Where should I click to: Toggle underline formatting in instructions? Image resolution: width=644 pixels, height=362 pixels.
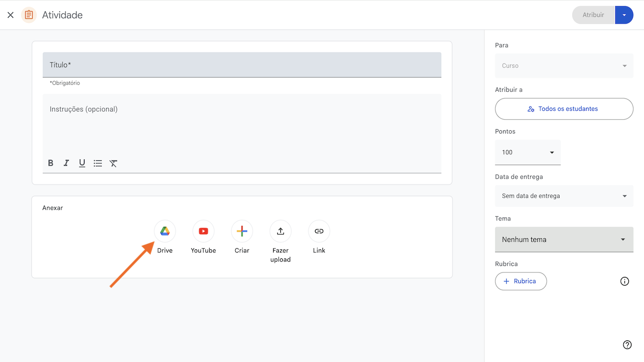82,163
